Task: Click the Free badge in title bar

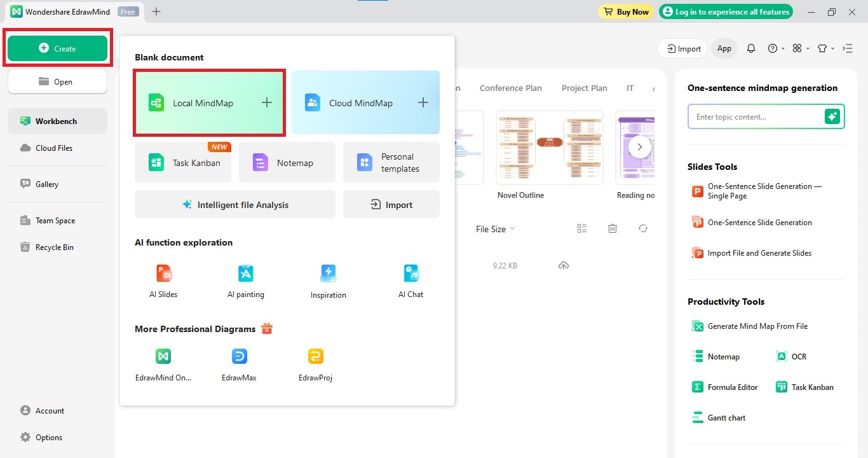Action: 128,11
